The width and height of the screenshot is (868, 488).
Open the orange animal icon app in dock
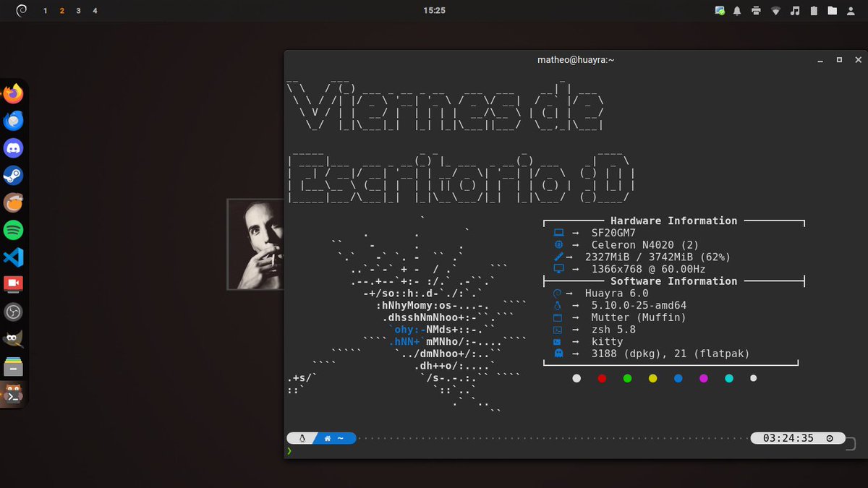[13, 202]
